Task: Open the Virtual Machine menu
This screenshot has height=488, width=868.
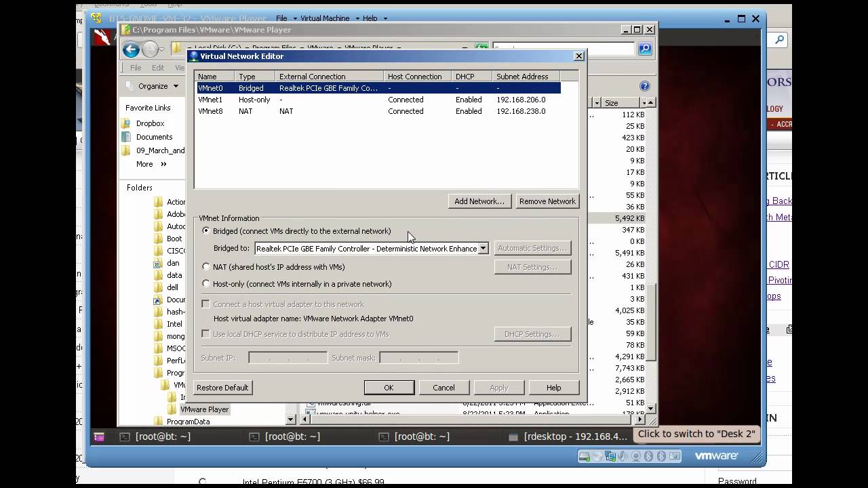Action: (x=325, y=18)
